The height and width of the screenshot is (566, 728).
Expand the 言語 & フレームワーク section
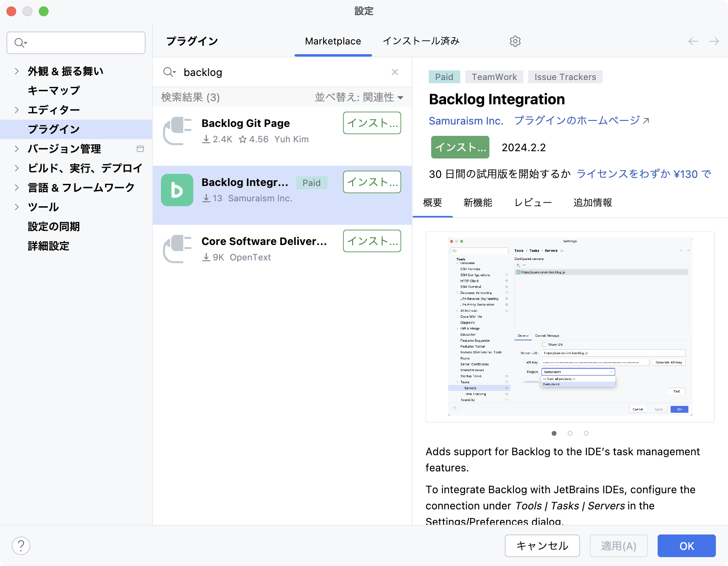point(17,188)
